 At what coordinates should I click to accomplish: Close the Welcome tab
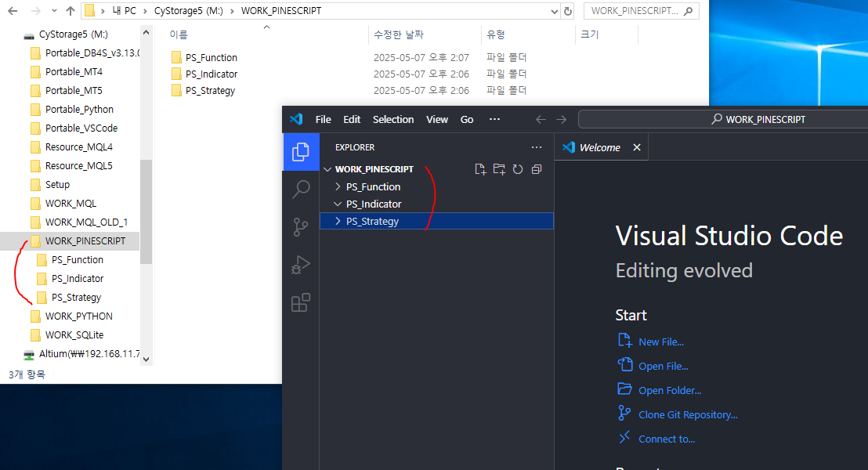point(637,147)
